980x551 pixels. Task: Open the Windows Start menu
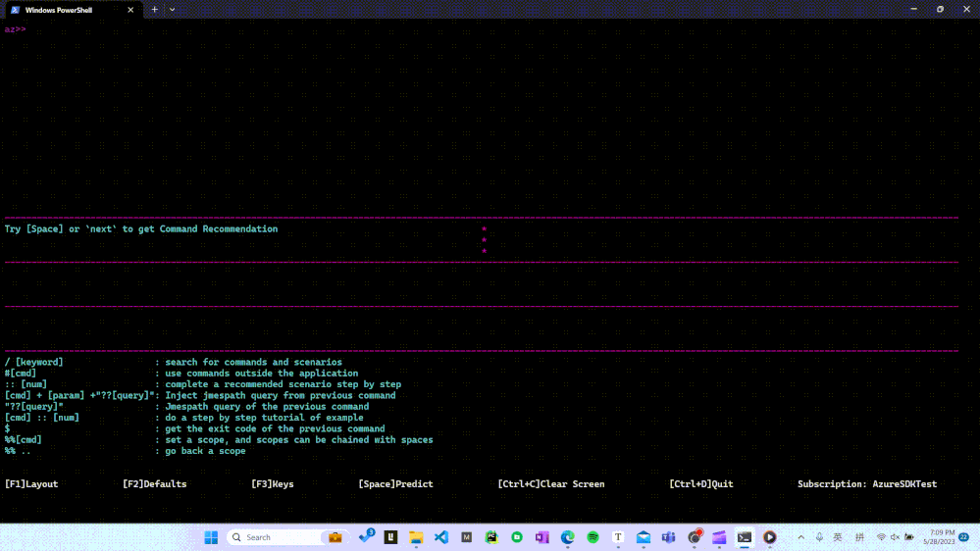(211, 537)
